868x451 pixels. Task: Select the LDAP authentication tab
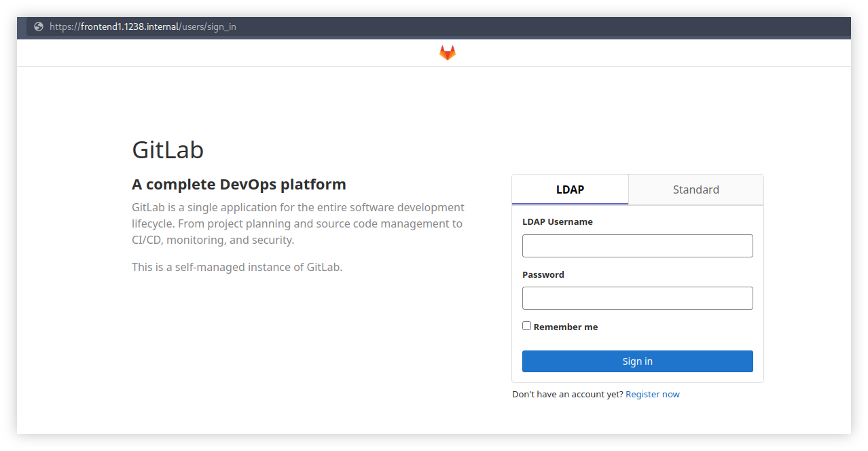(570, 190)
